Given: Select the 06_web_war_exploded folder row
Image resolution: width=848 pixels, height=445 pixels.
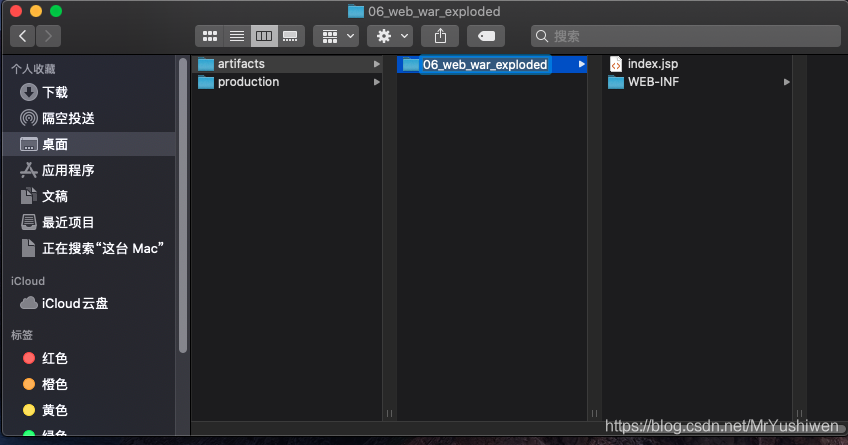Looking at the screenshot, I should point(492,64).
